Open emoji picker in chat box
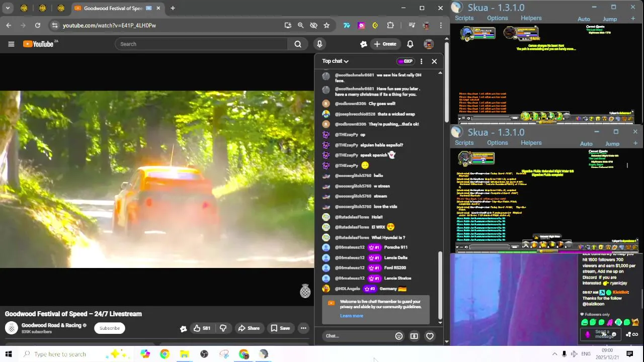The width and height of the screenshot is (644, 362). coord(399,336)
